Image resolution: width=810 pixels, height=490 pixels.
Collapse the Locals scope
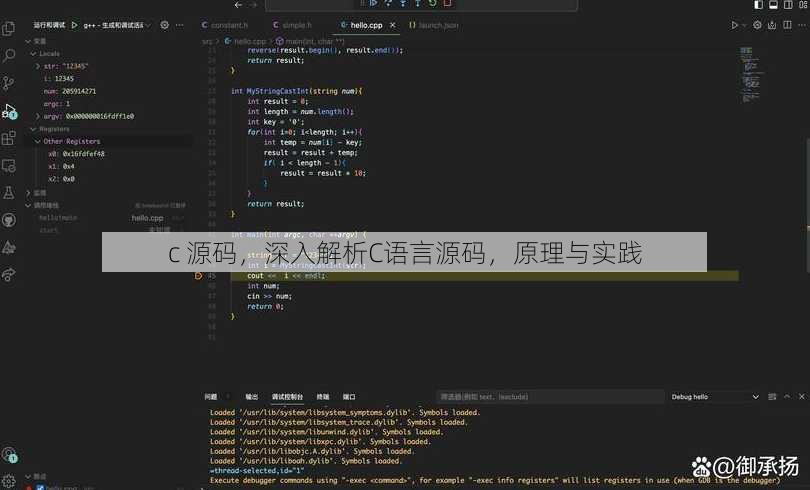coord(33,54)
